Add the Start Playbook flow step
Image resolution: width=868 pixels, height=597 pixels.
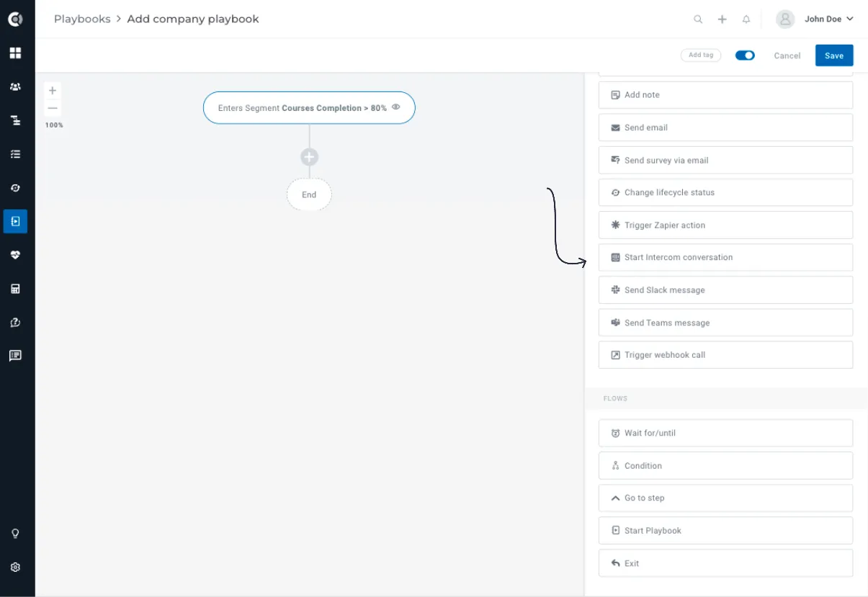pyautogui.click(x=725, y=530)
